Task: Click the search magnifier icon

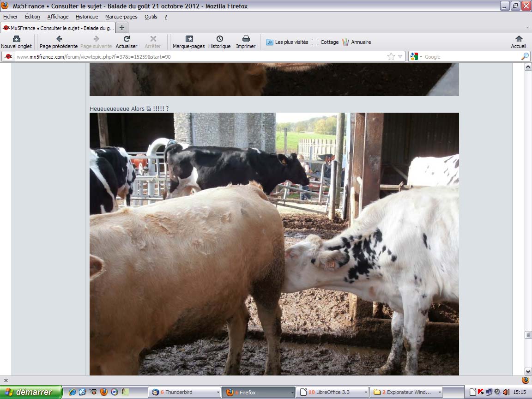Action: tap(525, 57)
